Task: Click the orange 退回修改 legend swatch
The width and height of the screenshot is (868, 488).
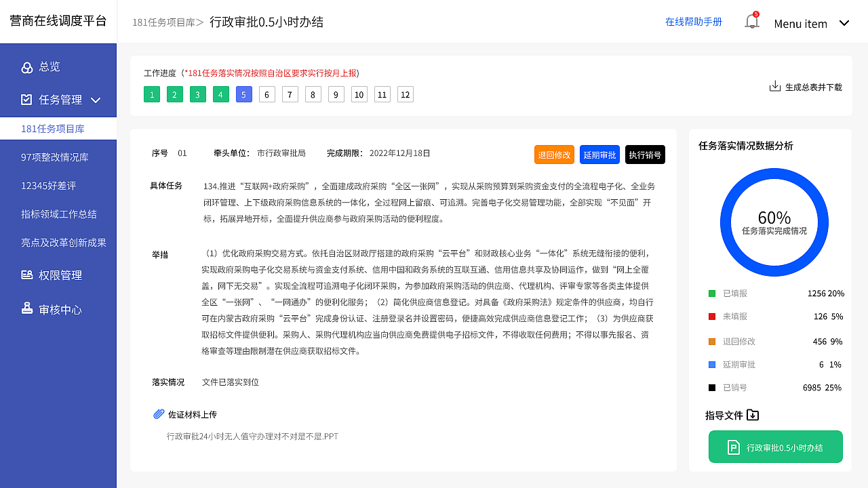Action: 712,342
